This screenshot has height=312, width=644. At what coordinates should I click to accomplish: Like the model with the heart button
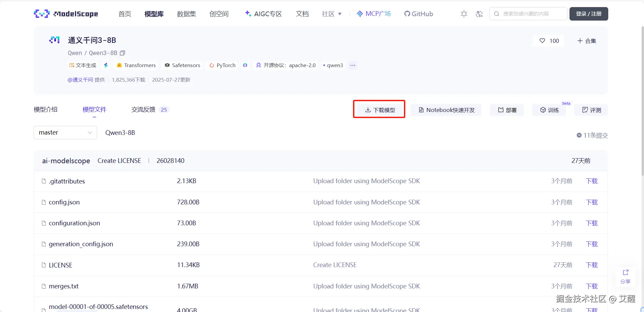pos(549,41)
